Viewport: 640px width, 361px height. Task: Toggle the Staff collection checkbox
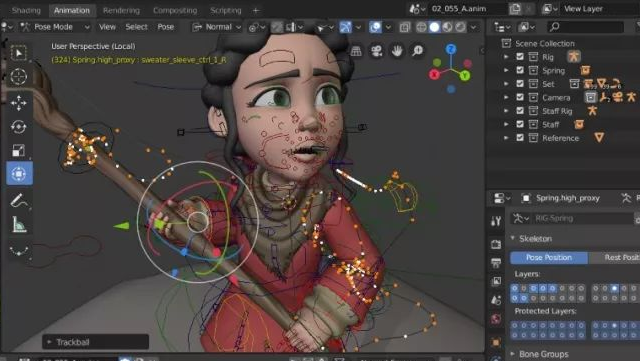[x=520, y=124]
